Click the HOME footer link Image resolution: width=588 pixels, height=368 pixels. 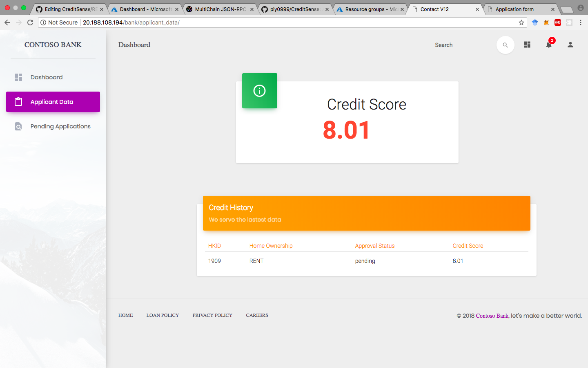click(126, 315)
